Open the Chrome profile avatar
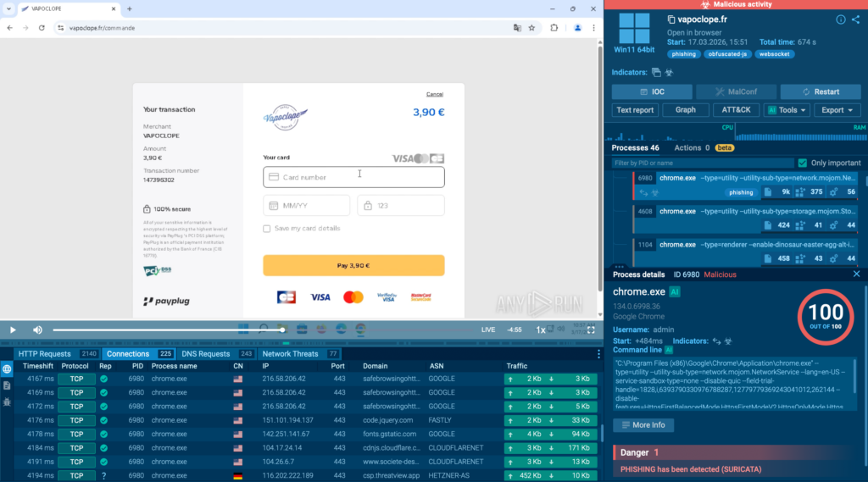The height and width of the screenshot is (482, 868). tap(577, 28)
